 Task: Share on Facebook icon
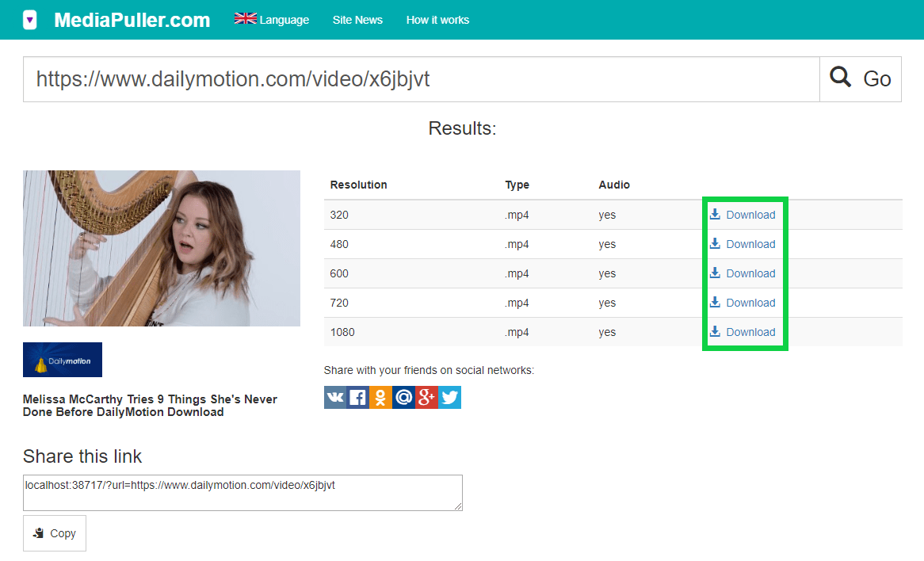pos(358,398)
